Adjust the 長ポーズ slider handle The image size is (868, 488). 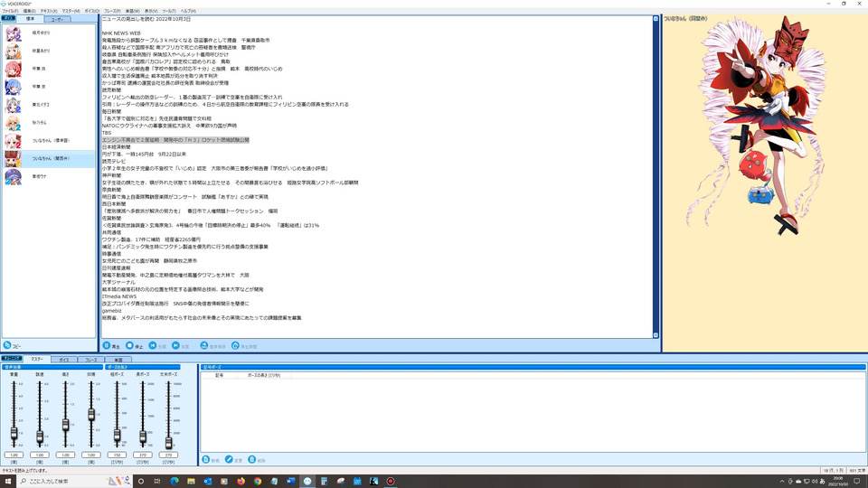143,437
